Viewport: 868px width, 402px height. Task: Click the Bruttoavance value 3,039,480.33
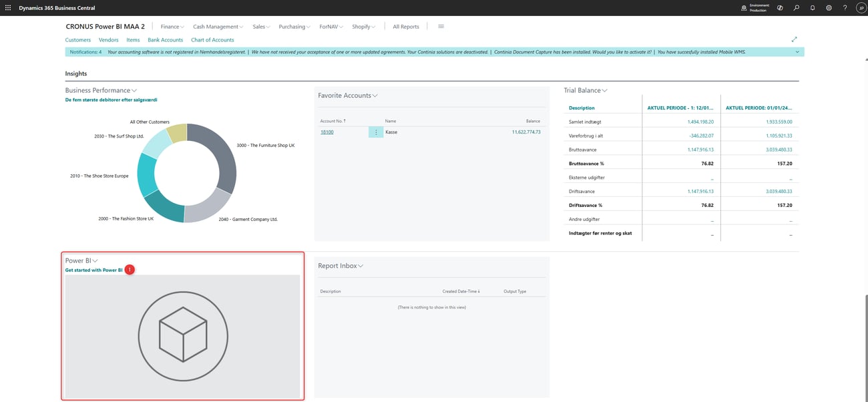pos(779,150)
